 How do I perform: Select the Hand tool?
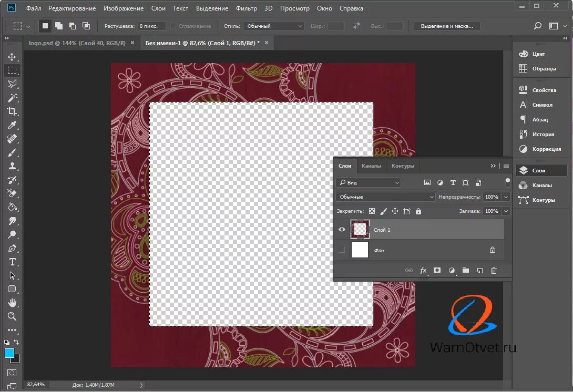click(12, 303)
